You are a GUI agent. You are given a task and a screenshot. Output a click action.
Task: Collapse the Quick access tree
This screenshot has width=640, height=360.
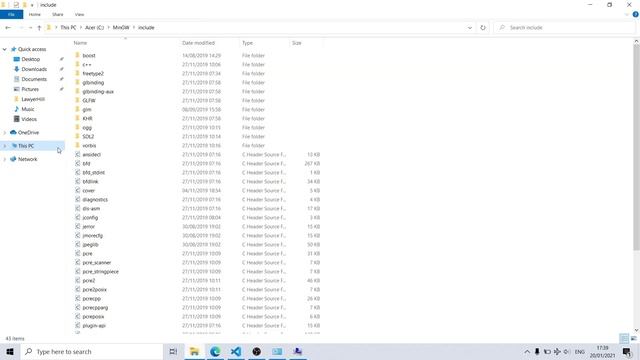pyautogui.click(x=4, y=49)
